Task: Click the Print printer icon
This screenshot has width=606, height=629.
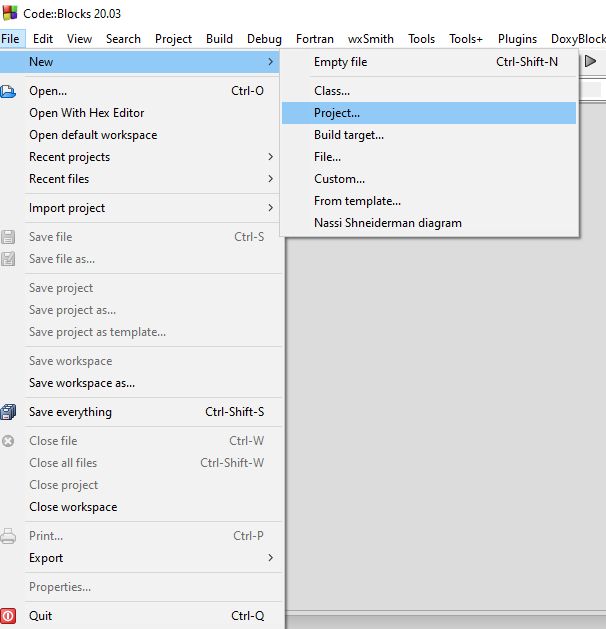Action: pyautogui.click(x=8, y=536)
